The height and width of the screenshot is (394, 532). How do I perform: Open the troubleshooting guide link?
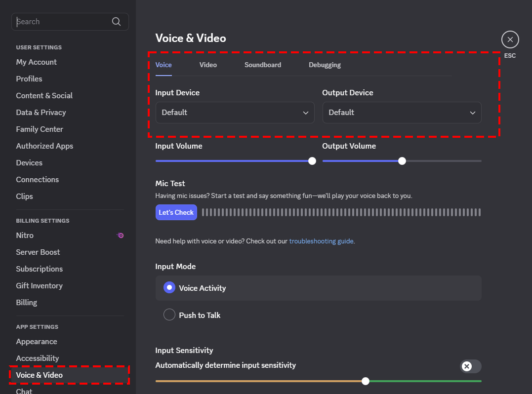click(x=321, y=241)
